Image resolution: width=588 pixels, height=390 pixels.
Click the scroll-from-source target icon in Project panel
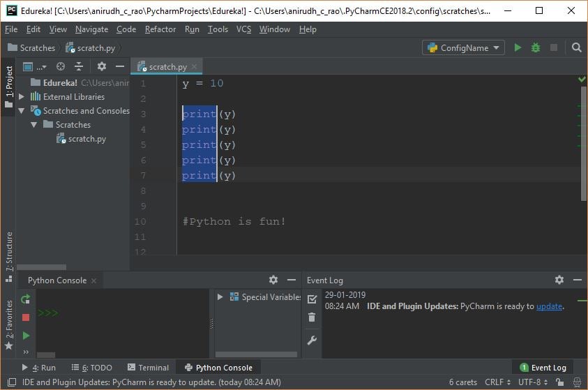pyautogui.click(x=61, y=67)
